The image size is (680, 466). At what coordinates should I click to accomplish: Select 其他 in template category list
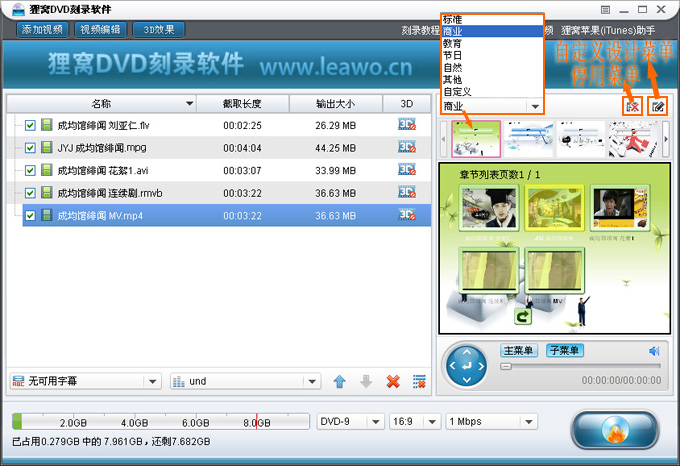(492, 80)
